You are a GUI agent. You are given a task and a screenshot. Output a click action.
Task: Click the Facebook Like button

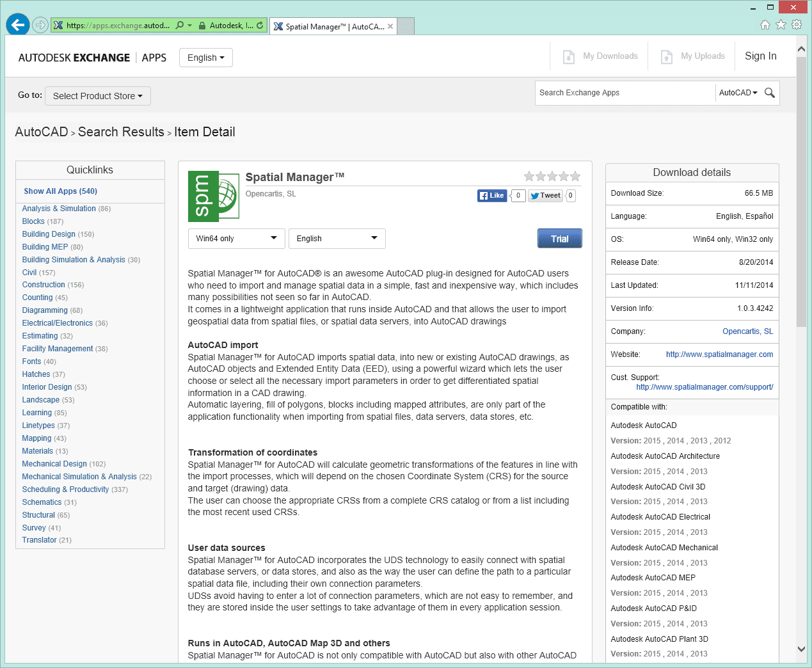(491, 196)
